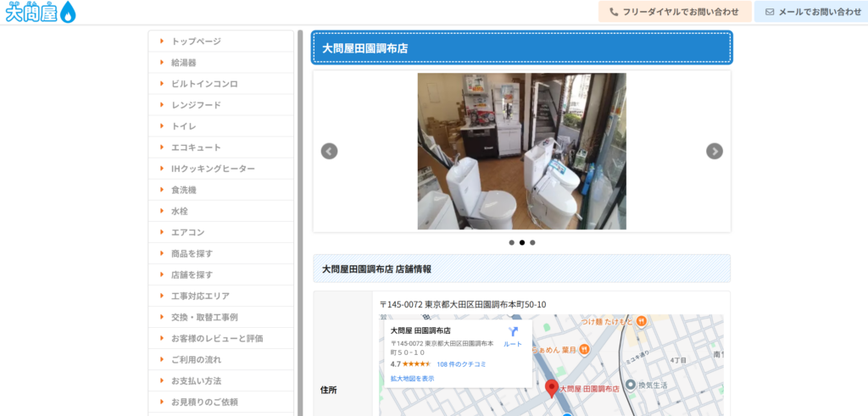Viewport: 868px width, 416px height.
Task: Click the route (ルート) icon on map card
Action: [513, 332]
